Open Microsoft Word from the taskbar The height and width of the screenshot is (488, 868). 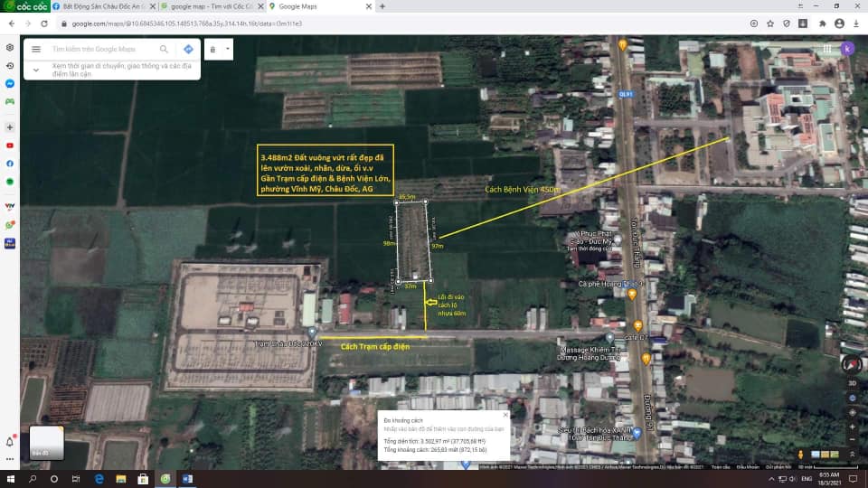[x=187, y=479]
